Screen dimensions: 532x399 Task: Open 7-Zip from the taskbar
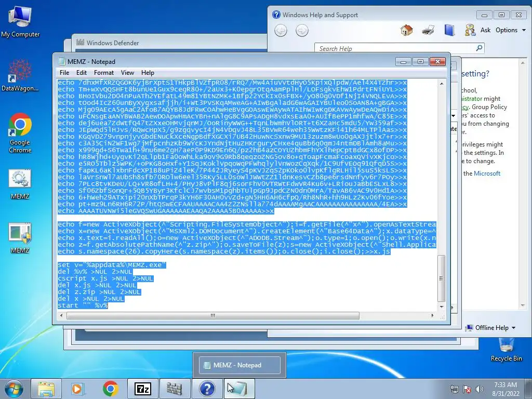142,389
